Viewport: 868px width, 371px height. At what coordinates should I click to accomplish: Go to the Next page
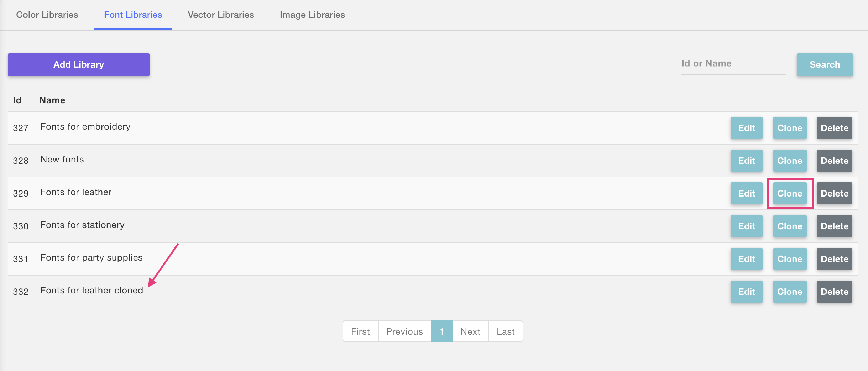(x=470, y=331)
